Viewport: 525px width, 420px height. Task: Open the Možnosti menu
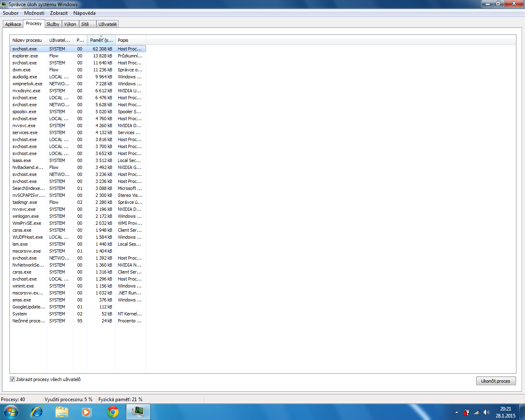(34, 13)
